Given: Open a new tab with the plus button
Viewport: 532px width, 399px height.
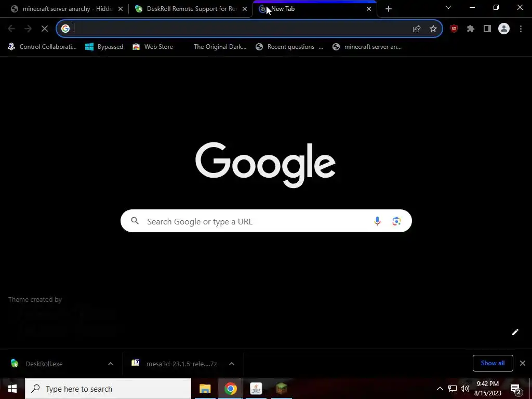Looking at the screenshot, I should click(389, 9).
